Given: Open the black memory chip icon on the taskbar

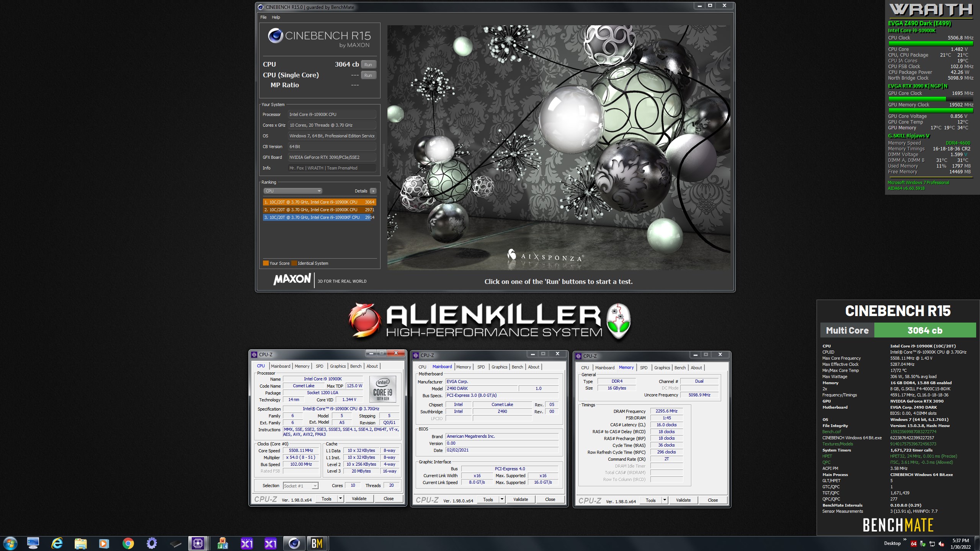Looking at the screenshot, I should (x=175, y=543).
